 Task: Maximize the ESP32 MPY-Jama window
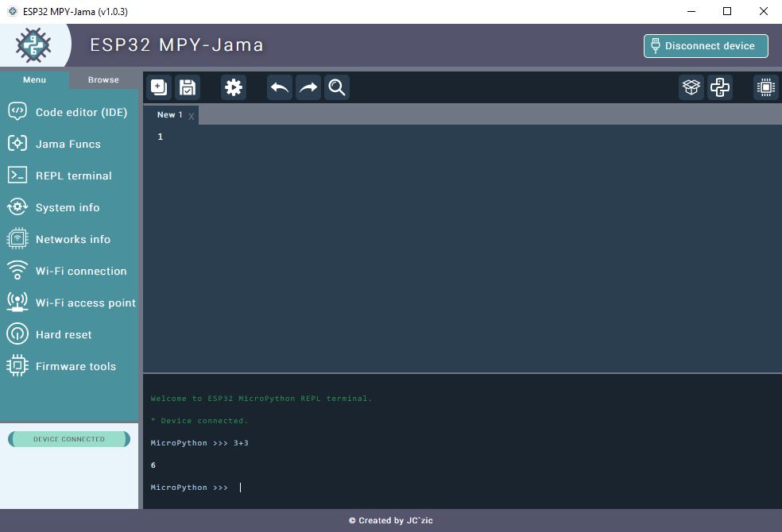727,11
